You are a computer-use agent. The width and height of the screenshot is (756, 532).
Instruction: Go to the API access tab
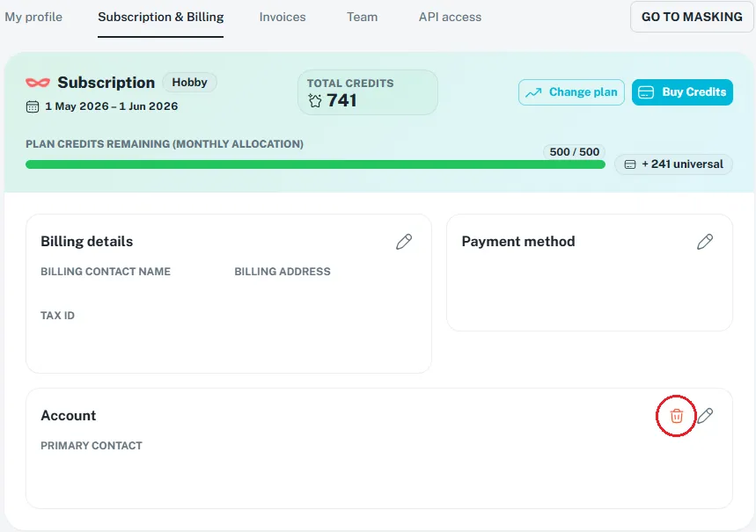[450, 17]
